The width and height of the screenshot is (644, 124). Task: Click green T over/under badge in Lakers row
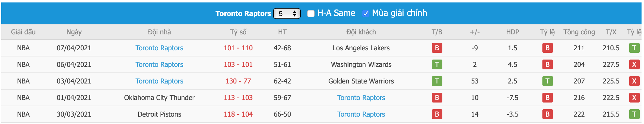634,48
